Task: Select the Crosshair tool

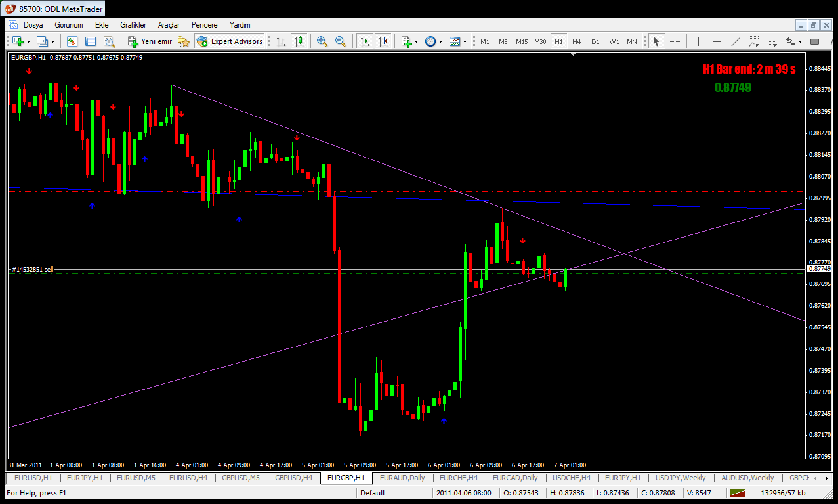Action: (x=675, y=41)
